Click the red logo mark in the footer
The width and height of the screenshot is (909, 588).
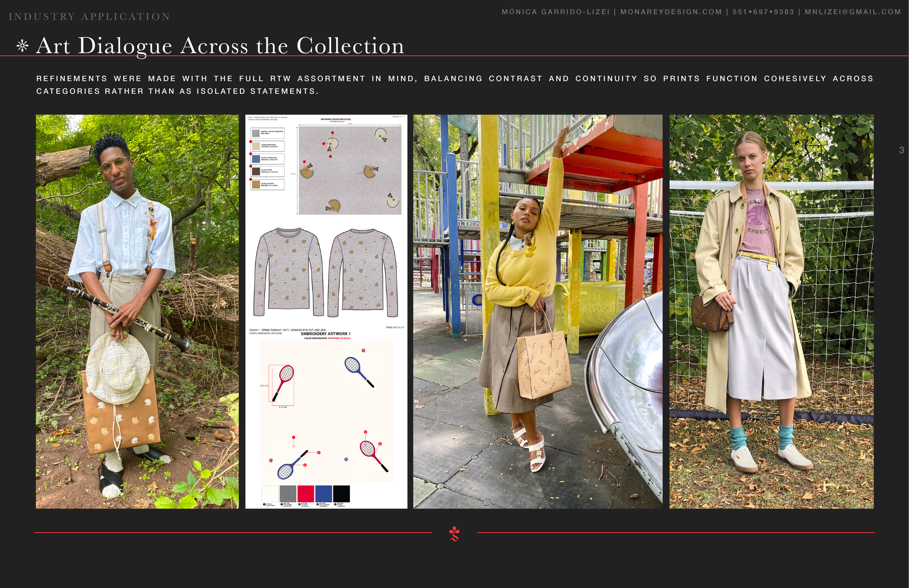coord(455,535)
